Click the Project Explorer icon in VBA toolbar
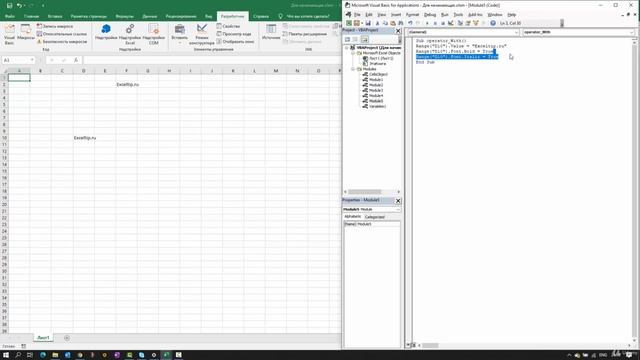The height and width of the screenshot is (360, 640). tap(460, 23)
